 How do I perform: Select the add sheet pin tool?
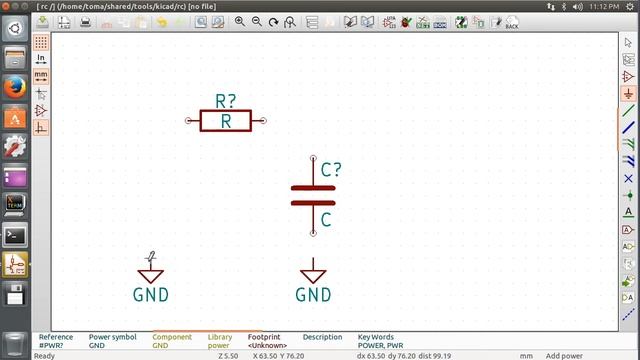(x=628, y=298)
